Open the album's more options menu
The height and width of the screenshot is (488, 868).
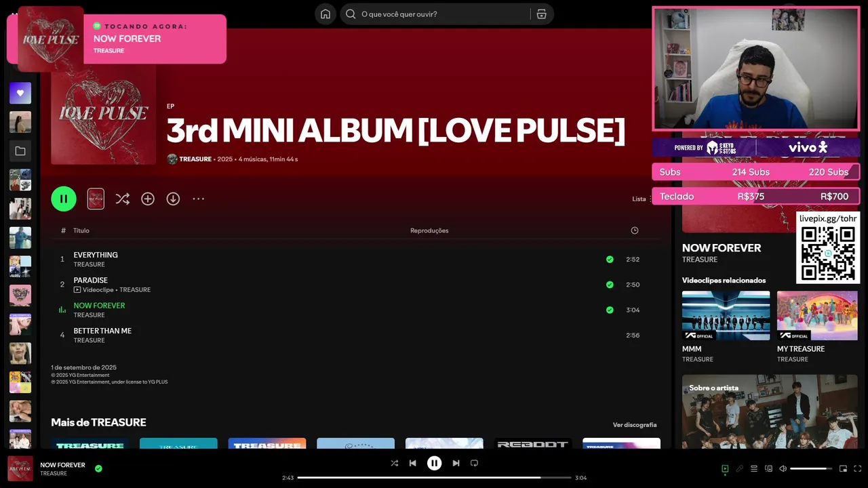click(198, 199)
